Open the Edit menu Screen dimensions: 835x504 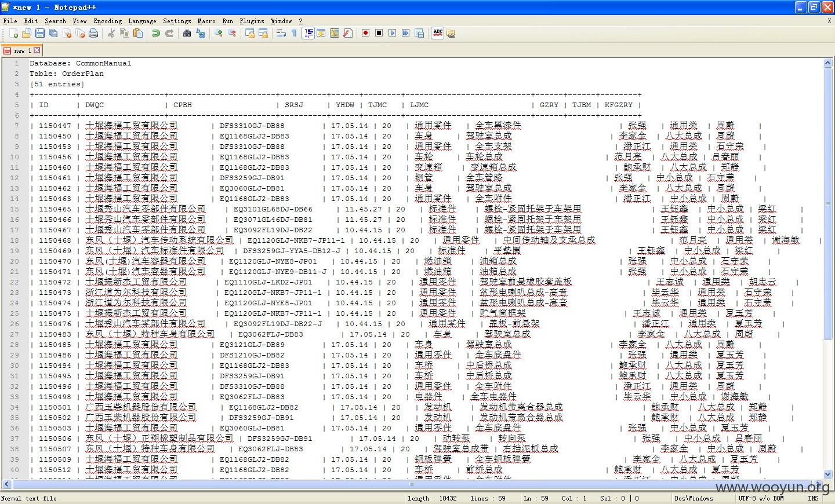31,21
